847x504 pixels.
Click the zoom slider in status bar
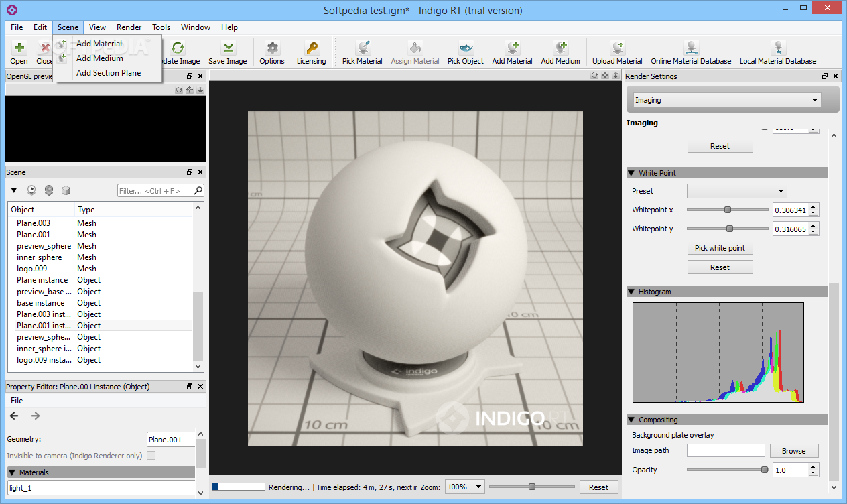532,487
